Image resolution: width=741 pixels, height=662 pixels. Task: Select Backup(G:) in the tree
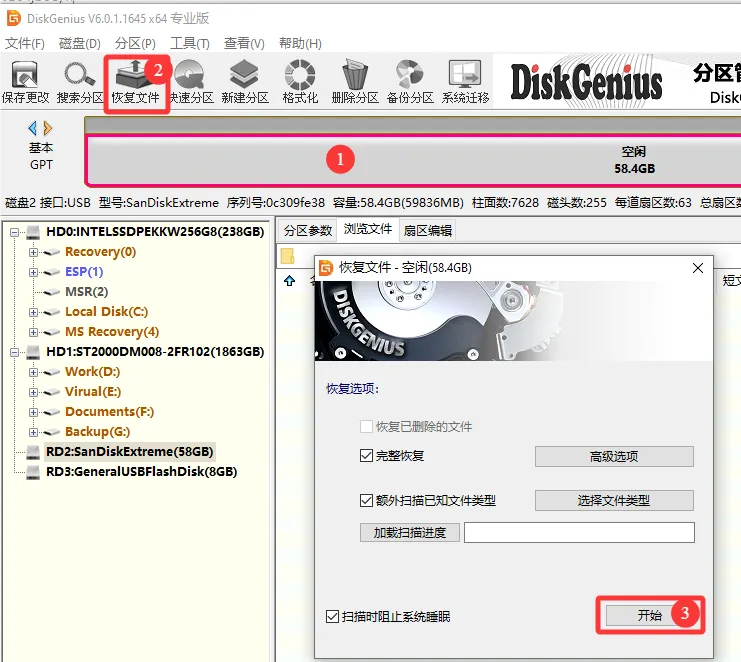click(x=97, y=432)
